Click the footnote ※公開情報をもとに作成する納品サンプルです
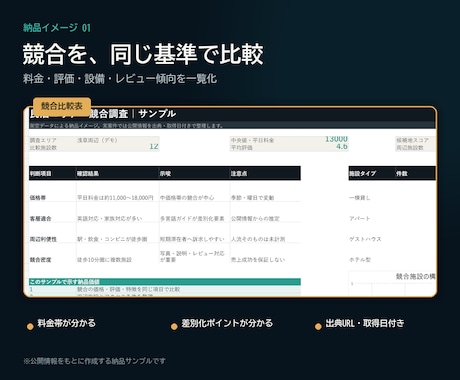 click(94, 361)
